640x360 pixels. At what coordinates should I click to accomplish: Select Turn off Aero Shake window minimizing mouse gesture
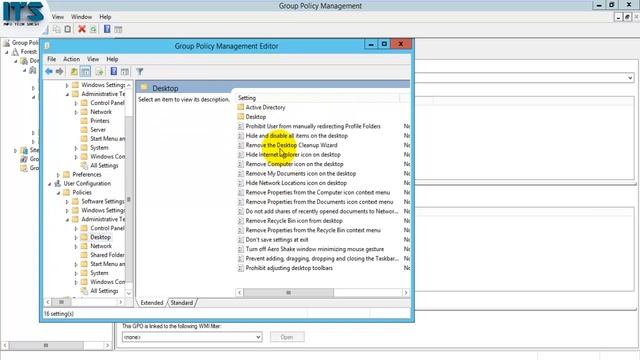[x=315, y=249]
